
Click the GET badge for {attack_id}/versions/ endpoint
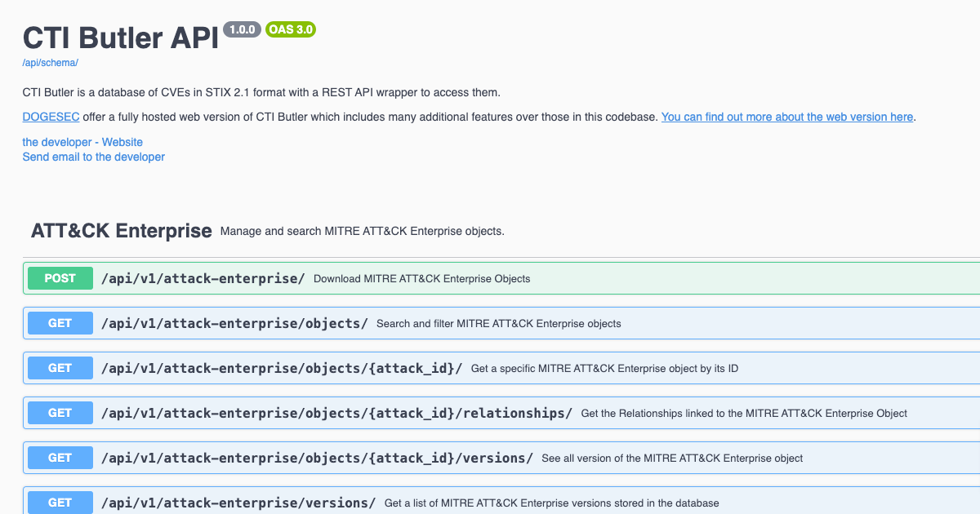click(x=60, y=458)
